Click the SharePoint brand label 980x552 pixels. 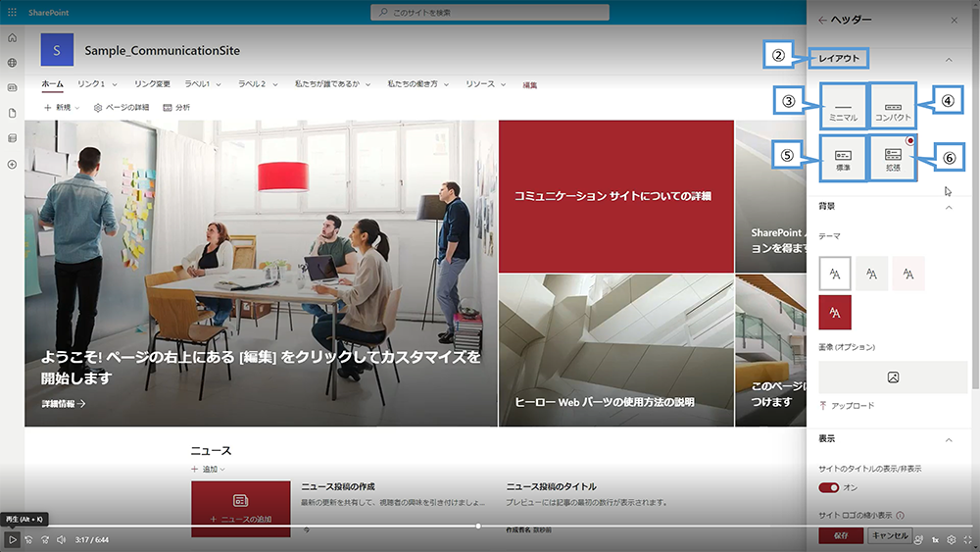tap(49, 13)
